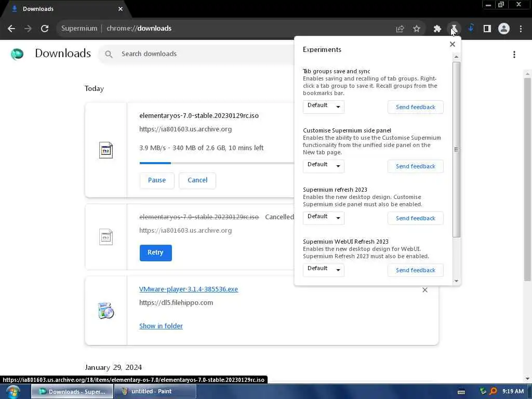Click the elementaryos-7.0-stable filename being downloaded
The image size is (532, 399).
click(x=199, y=116)
